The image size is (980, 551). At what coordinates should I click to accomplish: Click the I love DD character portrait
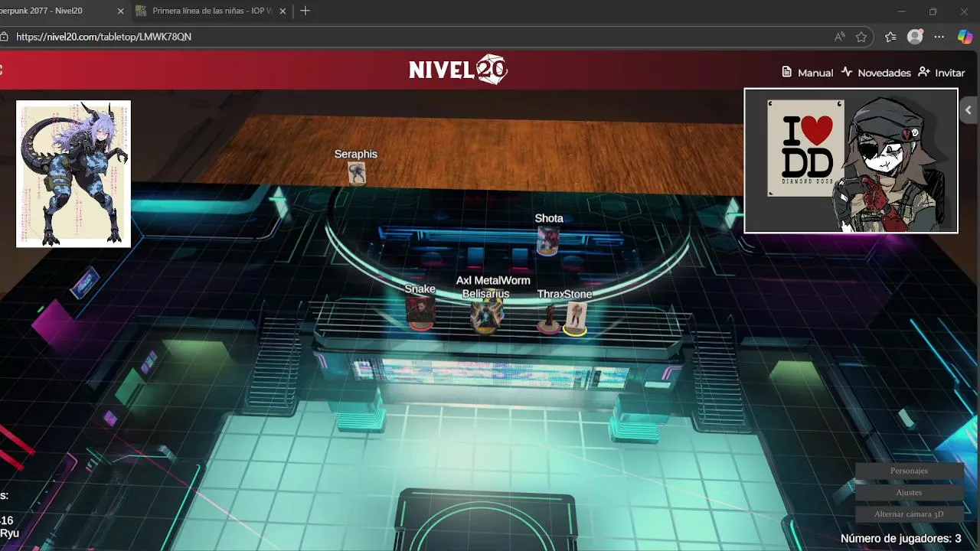coord(851,161)
